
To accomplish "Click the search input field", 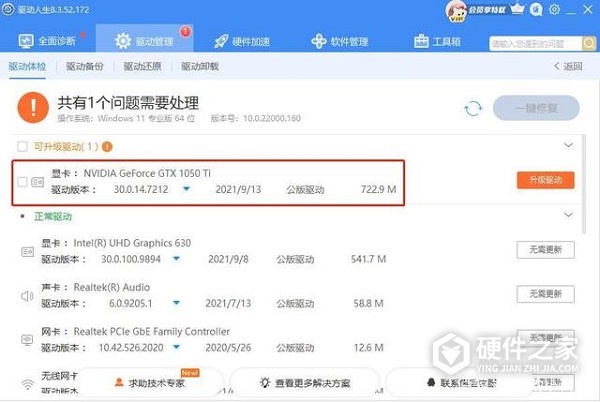I will (535, 44).
